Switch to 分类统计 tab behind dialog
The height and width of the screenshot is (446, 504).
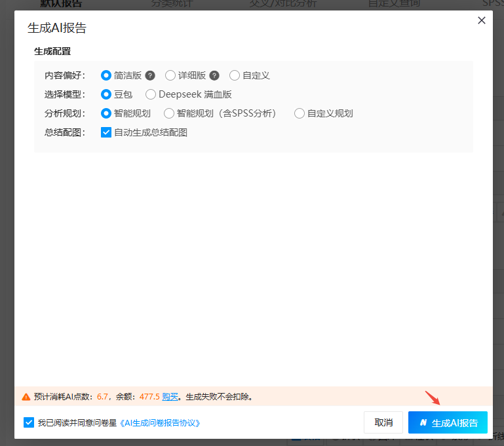(172, 4)
